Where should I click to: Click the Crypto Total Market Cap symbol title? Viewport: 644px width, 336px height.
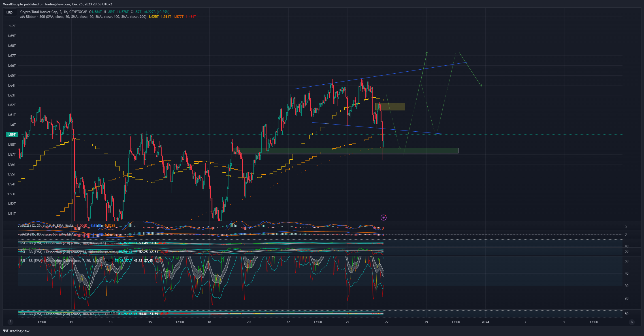[54, 12]
